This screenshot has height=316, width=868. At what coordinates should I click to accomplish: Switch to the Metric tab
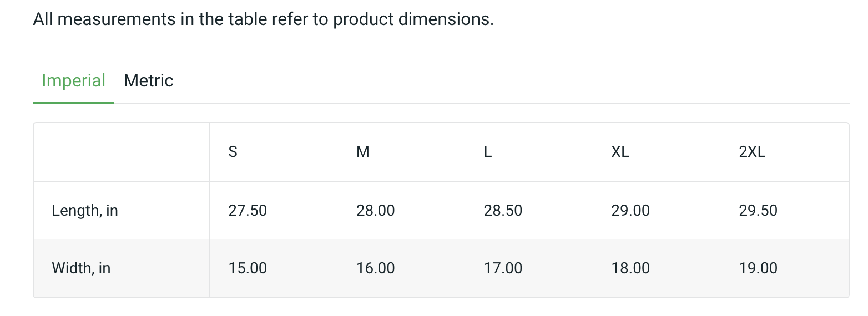tap(149, 81)
